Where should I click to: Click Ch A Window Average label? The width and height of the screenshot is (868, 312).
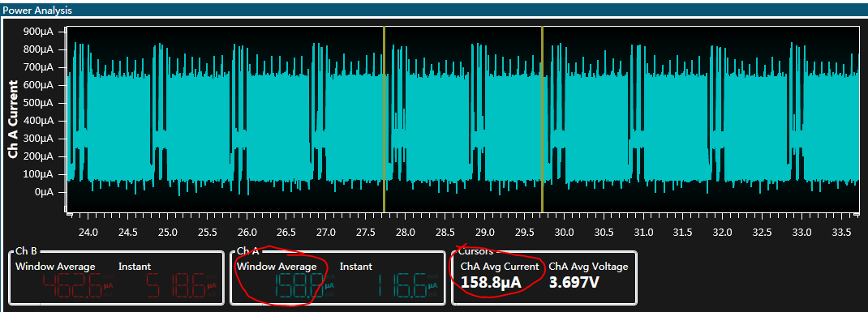tap(277, 266)
